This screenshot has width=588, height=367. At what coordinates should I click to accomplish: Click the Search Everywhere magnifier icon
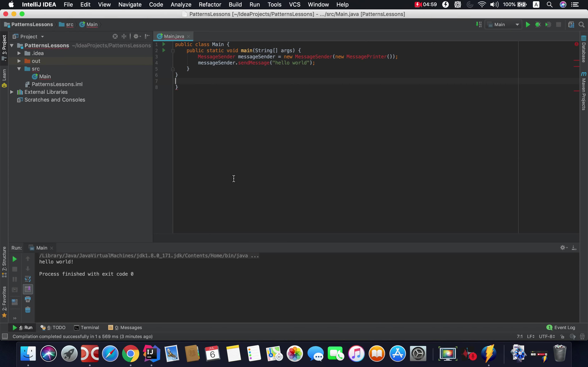[581, 25]
